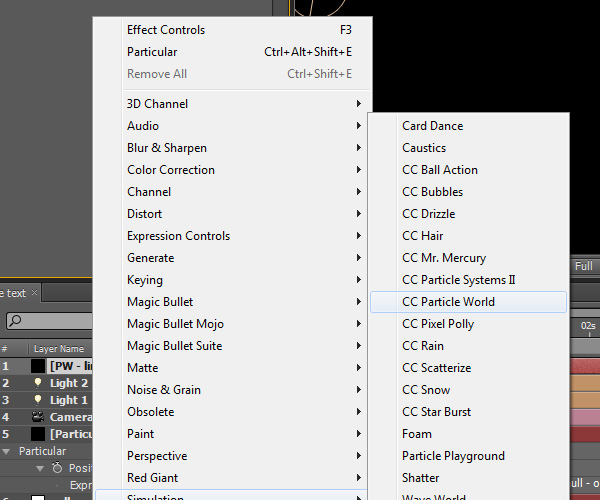Apply the CC Particle World effect

pos(468,301)
